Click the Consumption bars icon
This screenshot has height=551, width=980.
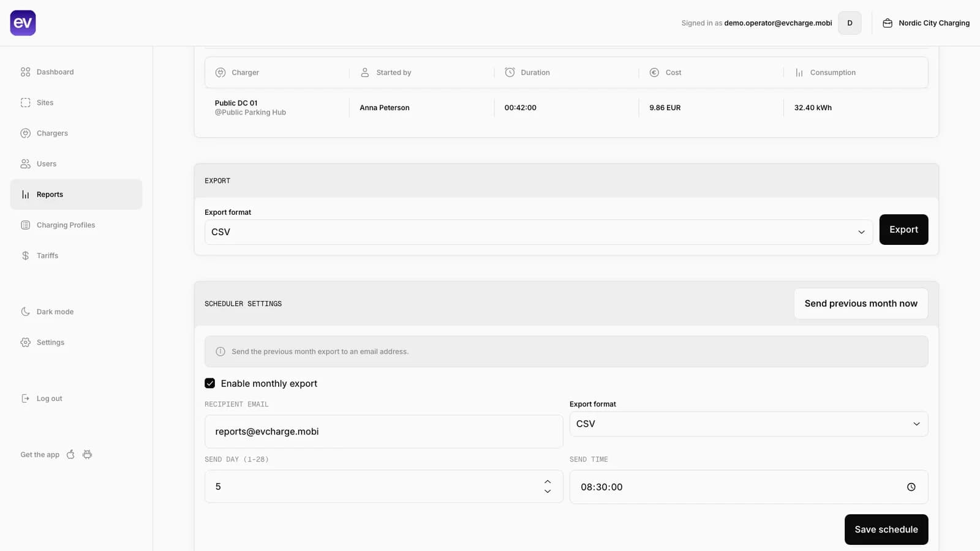pos(799,72)
